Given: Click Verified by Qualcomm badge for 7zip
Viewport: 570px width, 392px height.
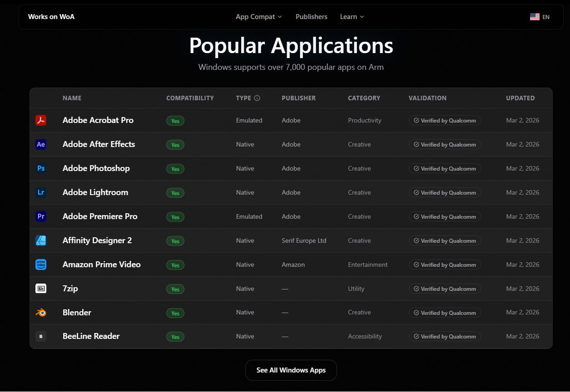Looking at the screenshot, I should [x=445, y=289].
